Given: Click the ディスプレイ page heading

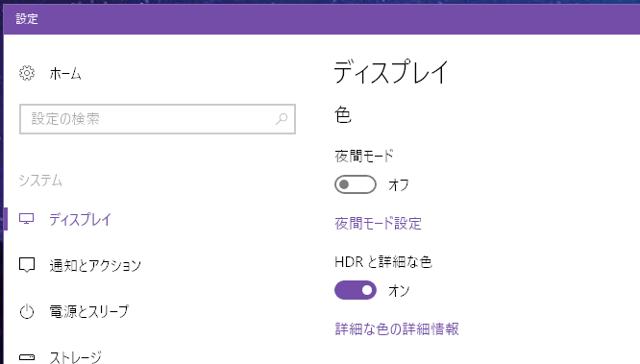Looking at the screenshot, I should pos(391,72).
